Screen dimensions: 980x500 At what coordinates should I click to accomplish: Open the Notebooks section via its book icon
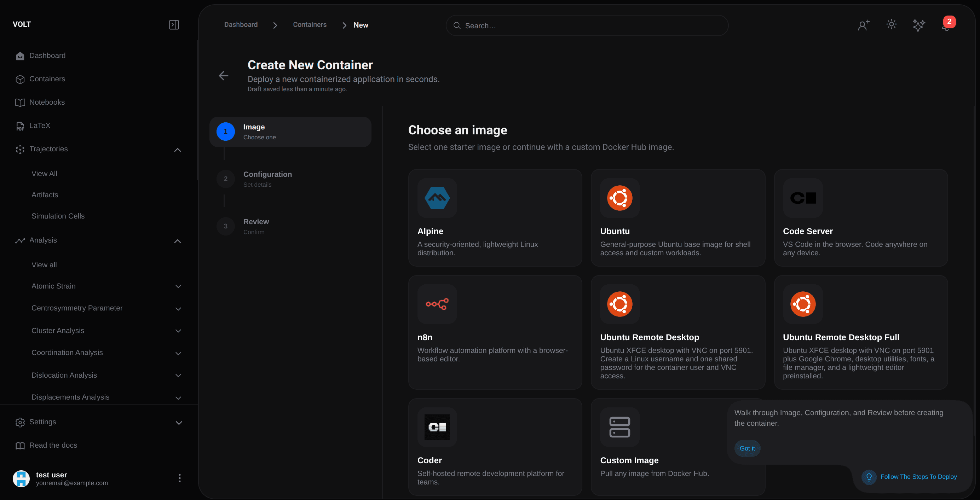point(20,102)
